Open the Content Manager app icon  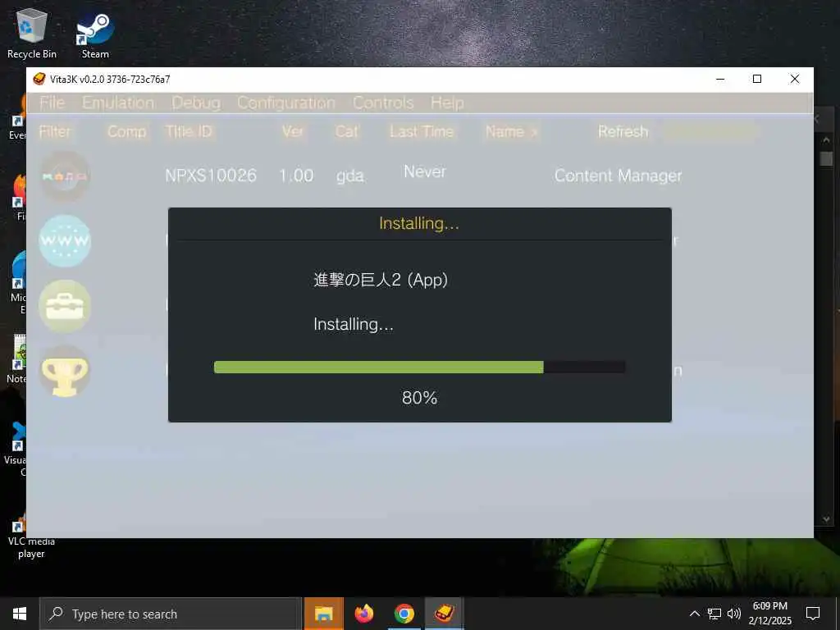pyautogui.click(x=65, y=176)
